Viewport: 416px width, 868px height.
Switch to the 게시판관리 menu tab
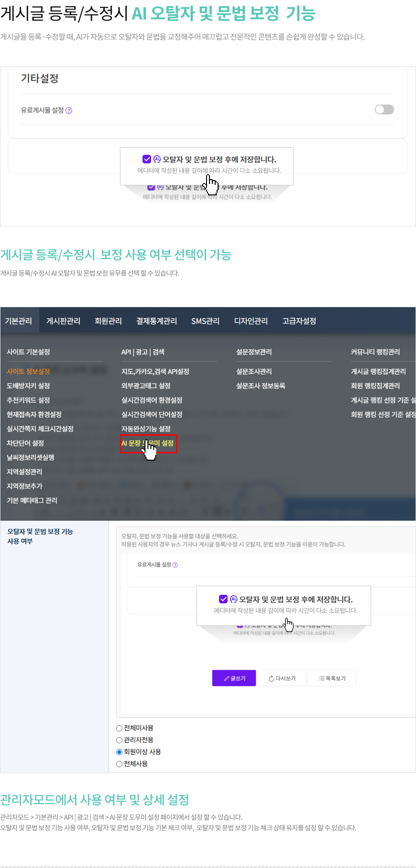[63, 321]
